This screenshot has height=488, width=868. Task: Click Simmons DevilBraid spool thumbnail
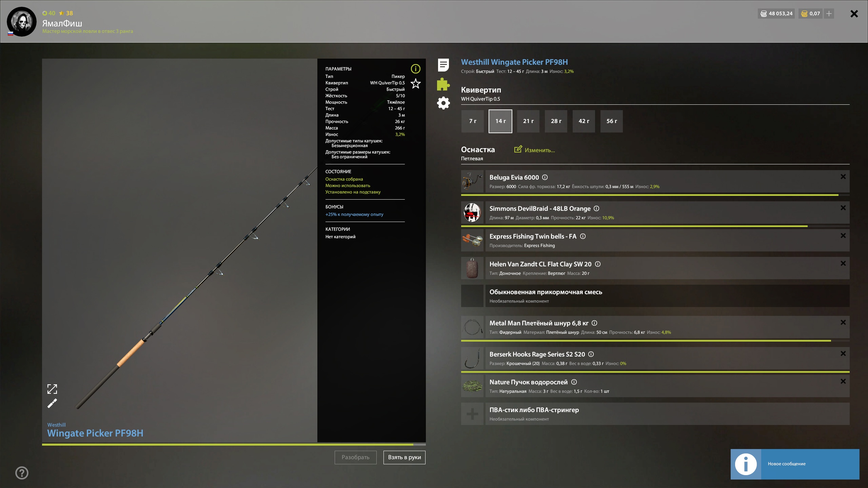(x=472, y=212)
